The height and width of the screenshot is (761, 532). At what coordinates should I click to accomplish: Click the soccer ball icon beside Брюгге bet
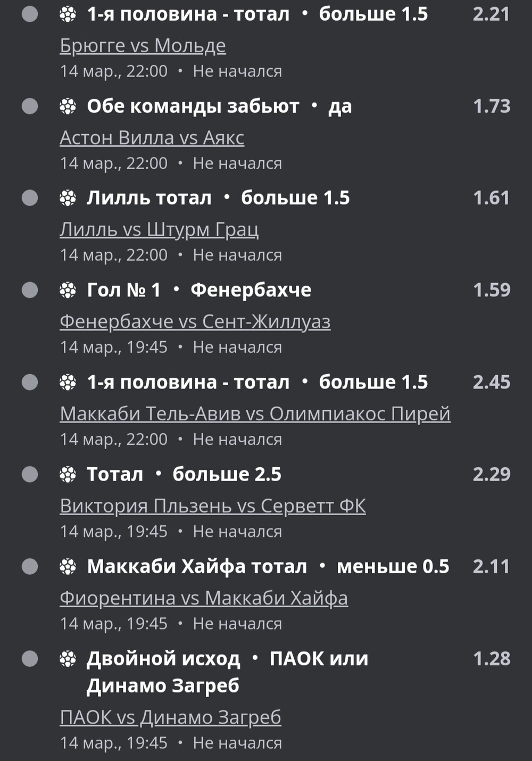(68, 14)
